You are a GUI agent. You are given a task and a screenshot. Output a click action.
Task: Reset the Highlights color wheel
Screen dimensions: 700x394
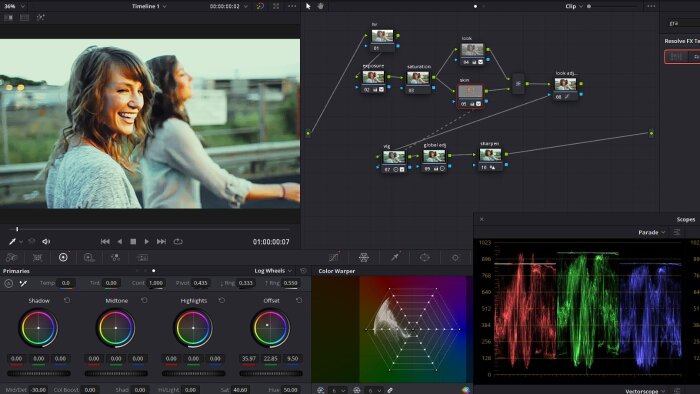coord(222,300)
